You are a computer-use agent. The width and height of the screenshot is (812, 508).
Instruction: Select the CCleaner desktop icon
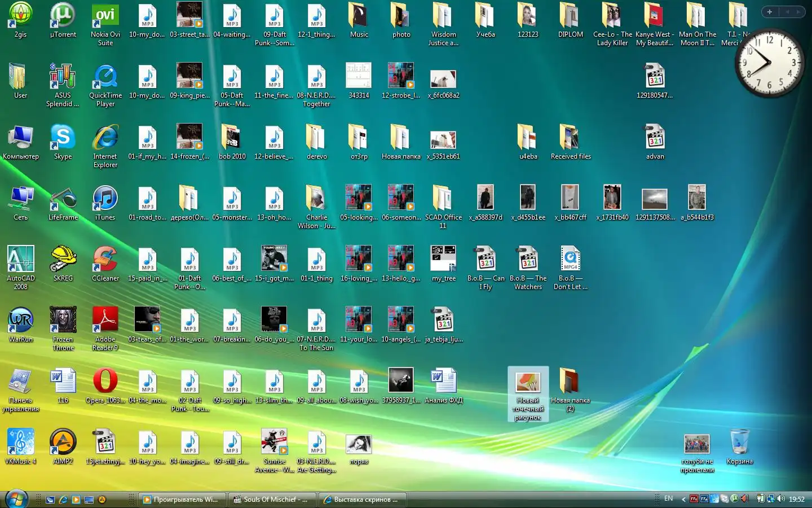[105, 260]
